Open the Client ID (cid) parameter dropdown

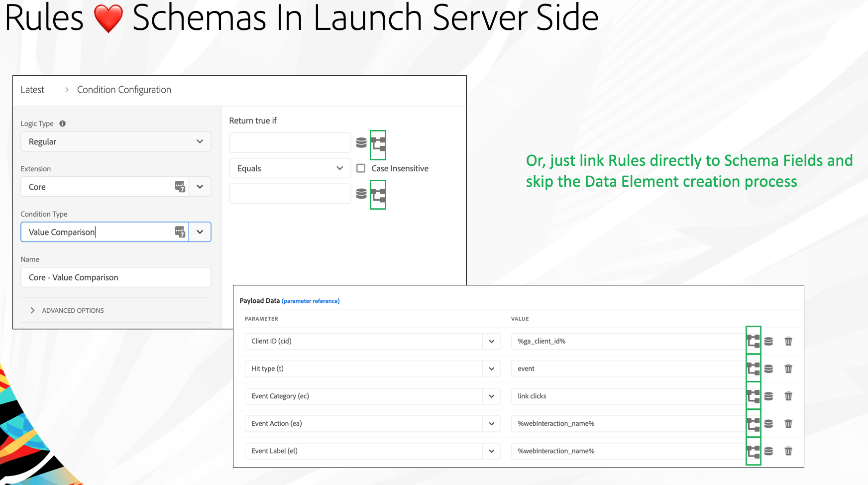(491, 341)
